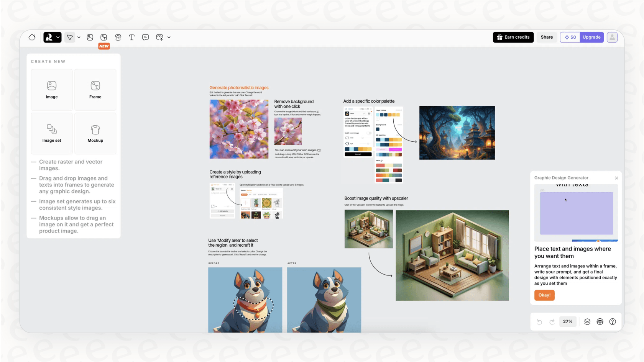Click the Comment tool icon
The width and height of the screenshot is (644, 362).
point(145,37)
